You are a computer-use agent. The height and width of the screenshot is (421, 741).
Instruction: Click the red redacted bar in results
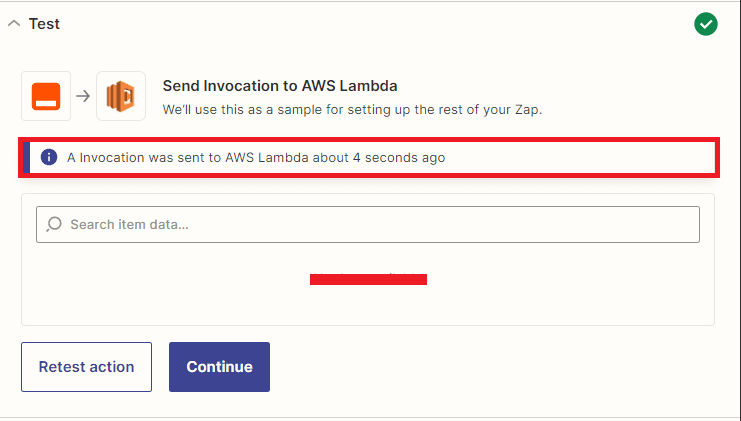tap(368, 279)
